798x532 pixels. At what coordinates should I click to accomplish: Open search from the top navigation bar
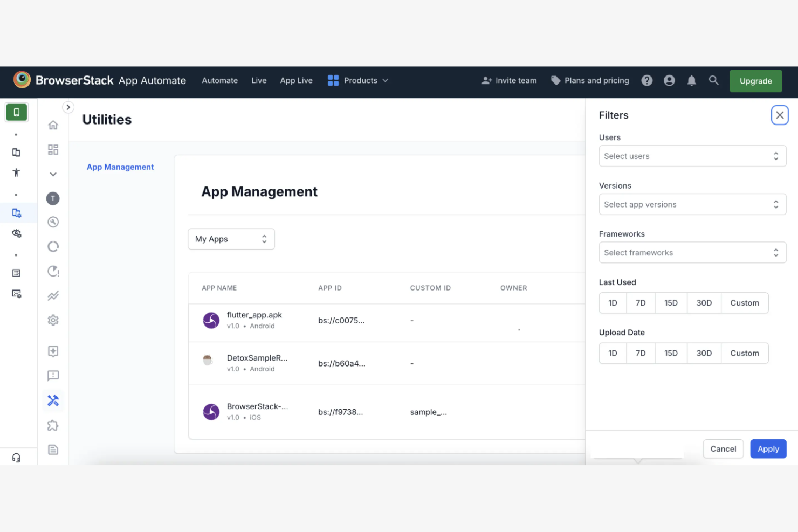pos(713,80)
